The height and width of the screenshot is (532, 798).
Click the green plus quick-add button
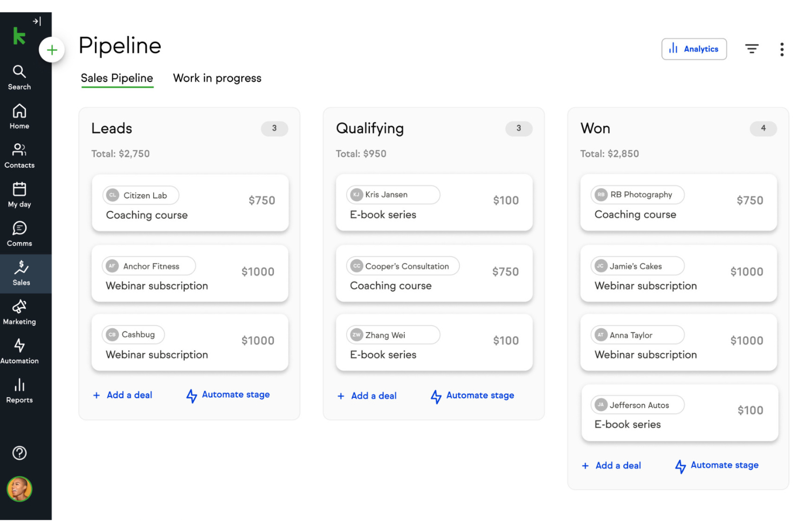[x=52, y=49]
